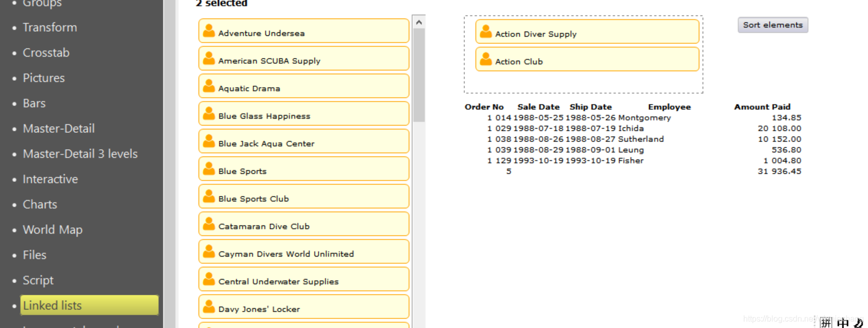Click sale date 1993-10-19
The width and height of the screenshot is (868, 328).
539,160
